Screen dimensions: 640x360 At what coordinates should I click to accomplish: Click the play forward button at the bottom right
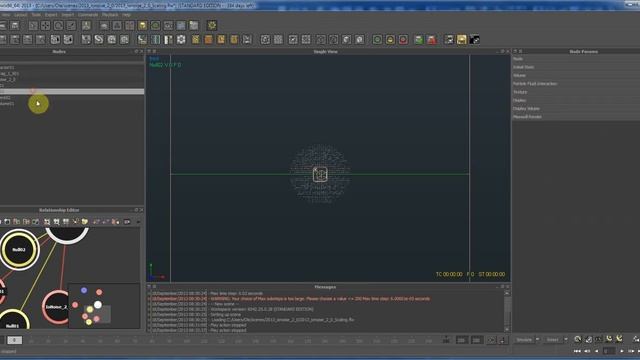[x=621, y=351]
